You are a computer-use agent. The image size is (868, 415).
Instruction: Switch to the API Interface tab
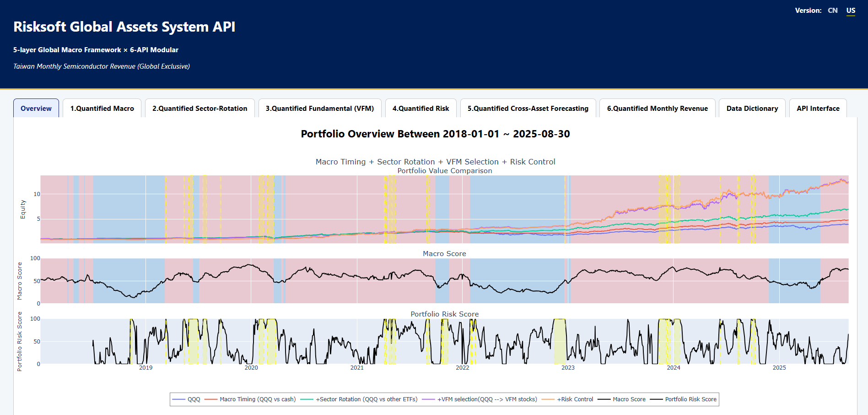[x=818, y=109]
